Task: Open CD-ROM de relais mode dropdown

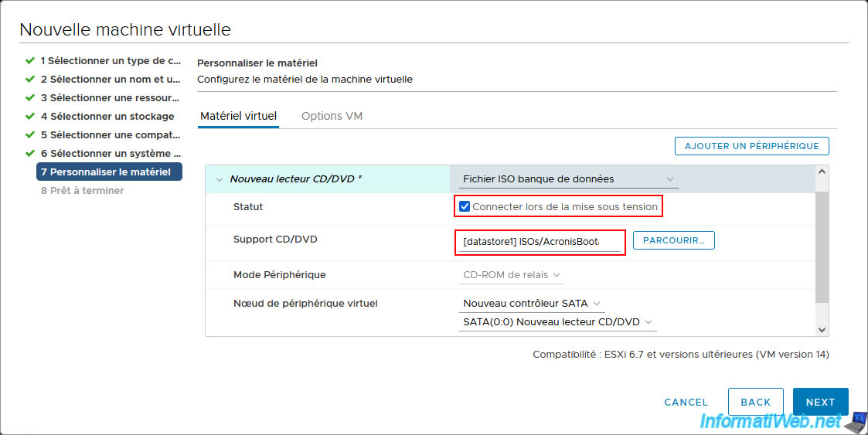Action: [x=512, y=275]
